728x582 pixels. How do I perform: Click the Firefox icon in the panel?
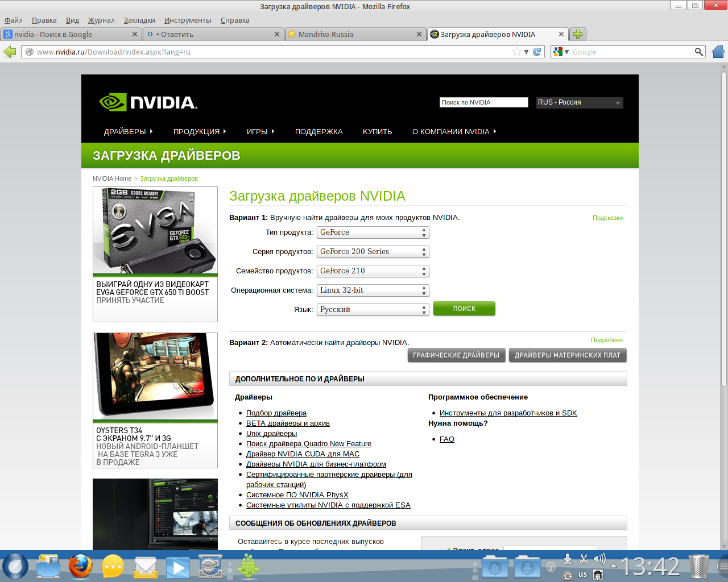click(x=80, y=567)
